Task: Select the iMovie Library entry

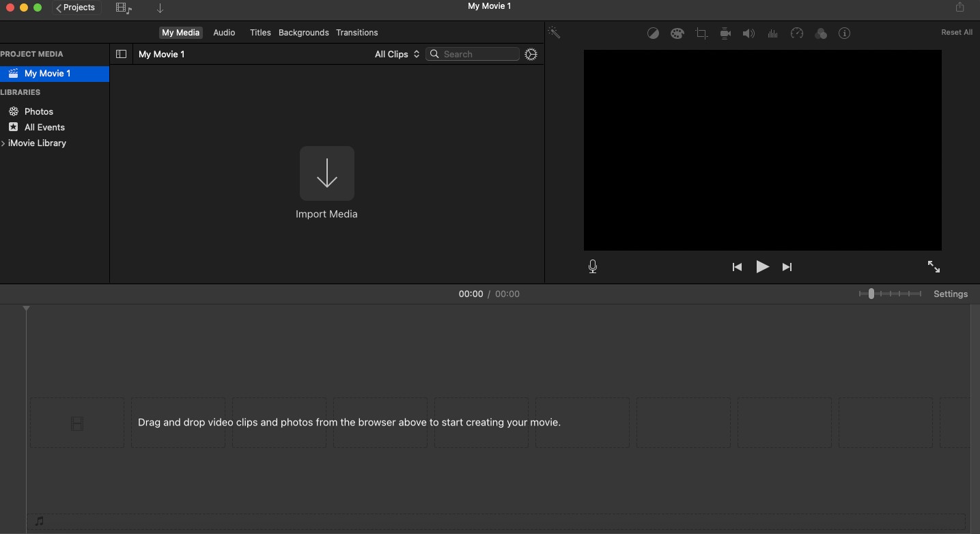Action: [37, 143]
